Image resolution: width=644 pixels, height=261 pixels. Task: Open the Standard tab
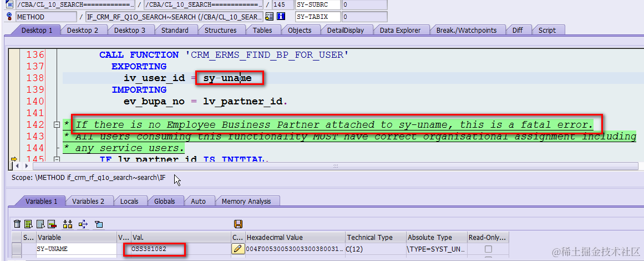pyautogui.click(x=175, y=30)
